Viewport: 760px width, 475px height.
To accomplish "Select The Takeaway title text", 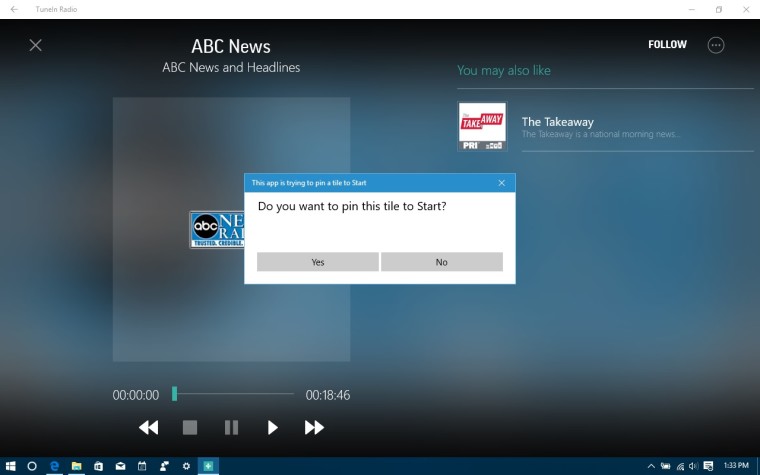I will pos(557,122).
